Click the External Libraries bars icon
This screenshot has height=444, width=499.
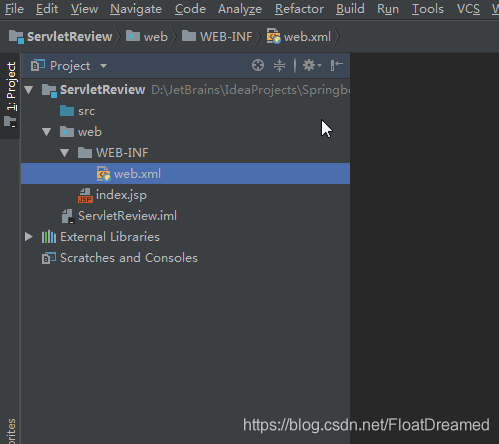pos(49,237)
